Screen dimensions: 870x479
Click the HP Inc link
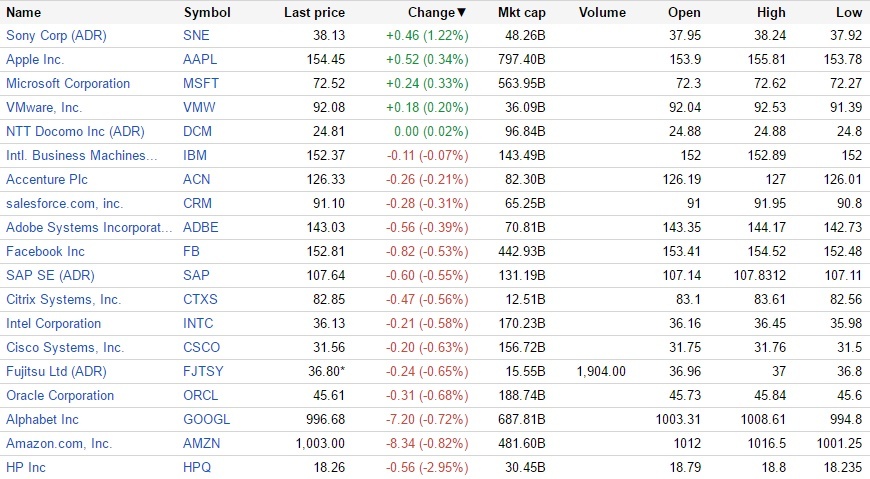click(26, 468)
